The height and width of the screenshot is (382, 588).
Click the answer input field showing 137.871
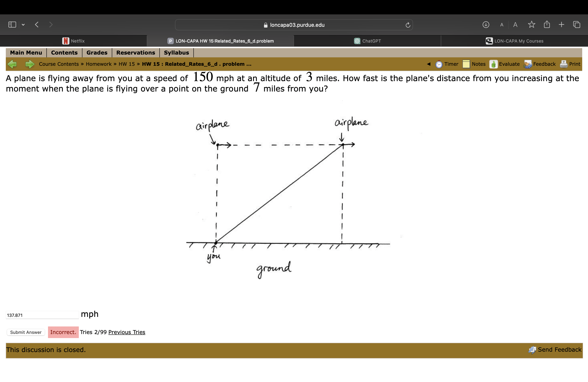(42, 315)
